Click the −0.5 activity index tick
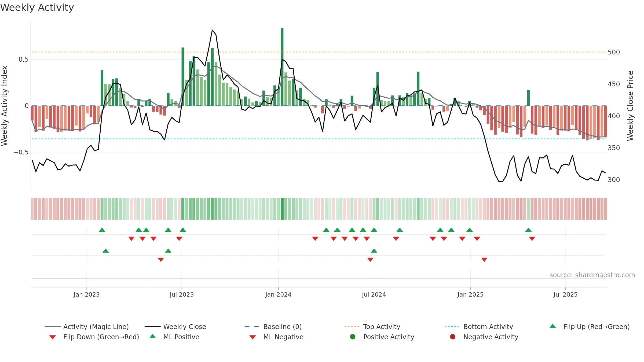 coord(21,152)
